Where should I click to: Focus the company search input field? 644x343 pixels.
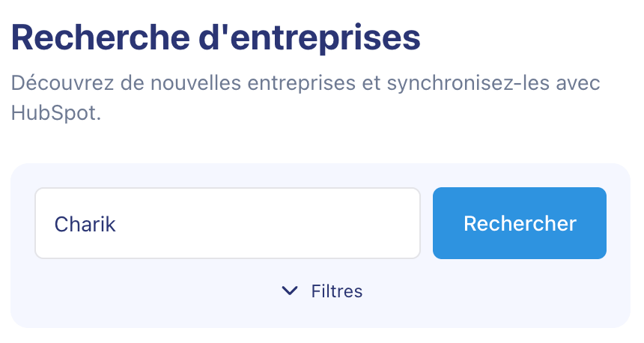[x=227, y=223]
